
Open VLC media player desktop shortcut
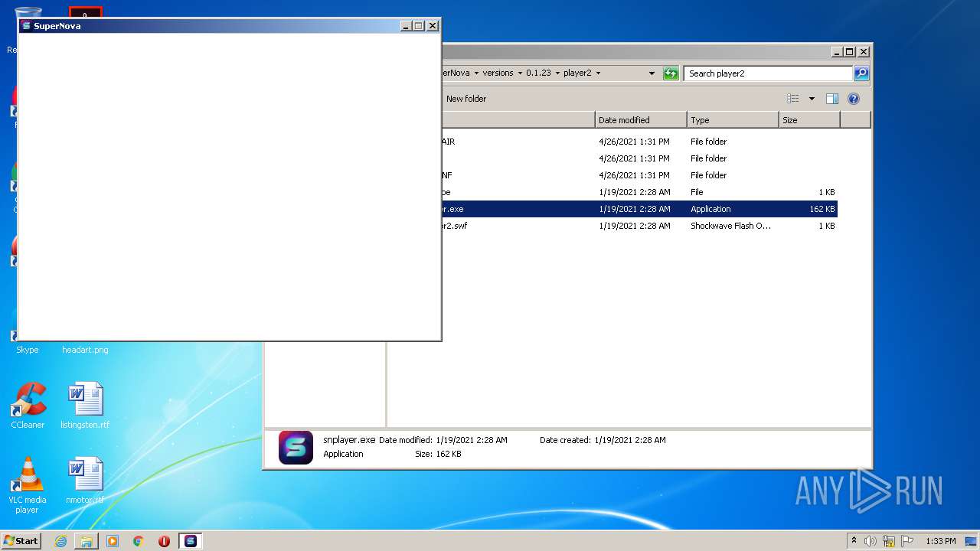point(28,486)
